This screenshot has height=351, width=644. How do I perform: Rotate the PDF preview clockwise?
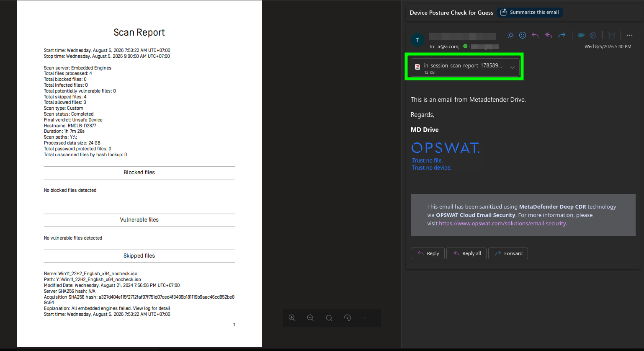pos(348,318)
